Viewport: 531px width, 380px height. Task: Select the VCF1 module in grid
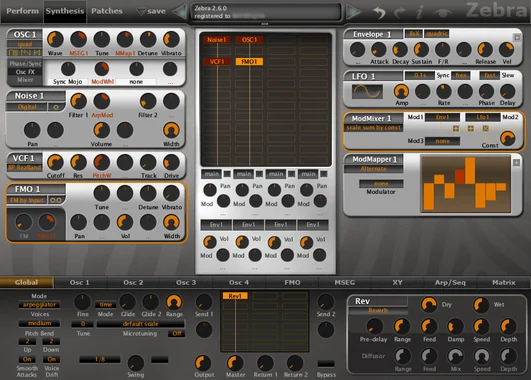(x=217, y=62)
